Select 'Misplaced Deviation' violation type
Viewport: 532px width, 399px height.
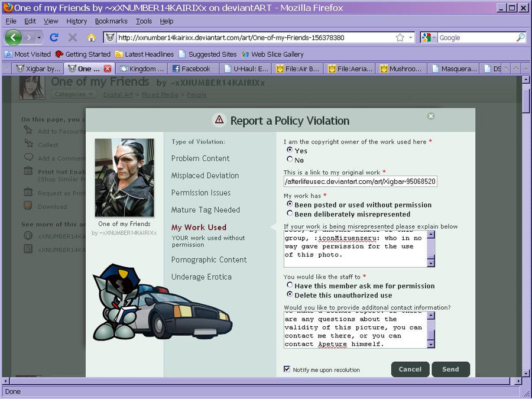(x=205, y=176)
